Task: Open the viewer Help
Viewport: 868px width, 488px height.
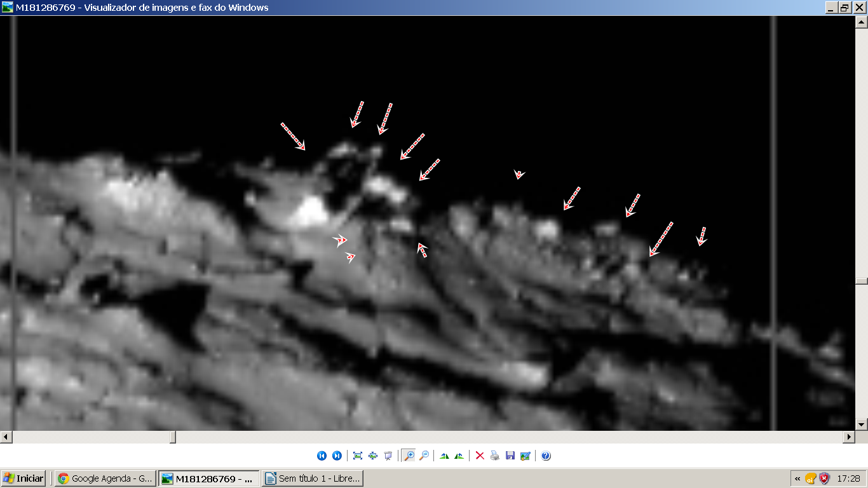Action: (x=546, y=456)
